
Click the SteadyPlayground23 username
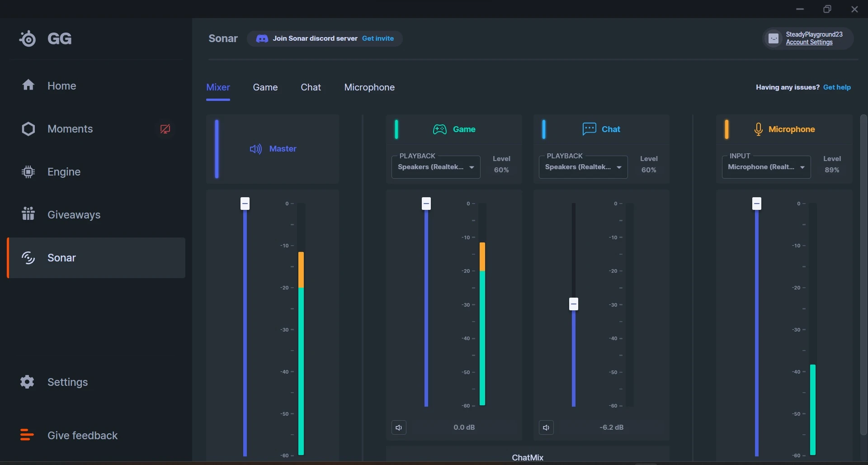pyautogui.click(x=814, y=34)
